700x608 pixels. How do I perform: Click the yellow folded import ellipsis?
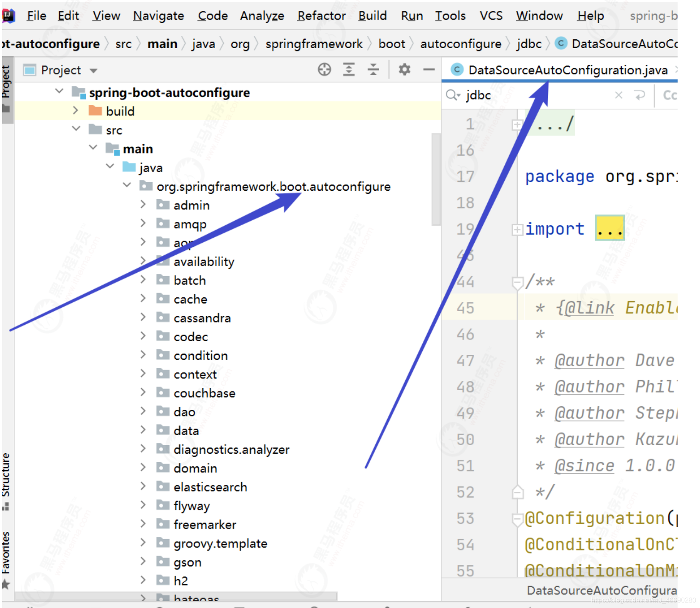click(x=610, y=228)
